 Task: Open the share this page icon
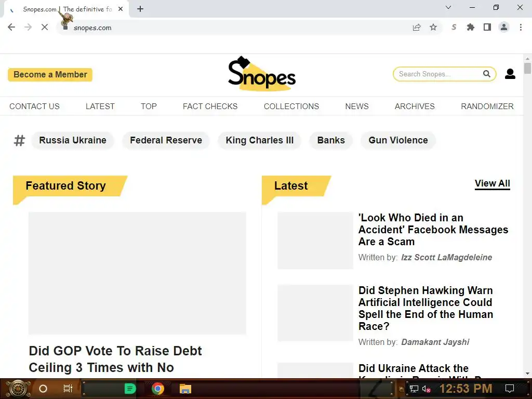click(416, 28)
